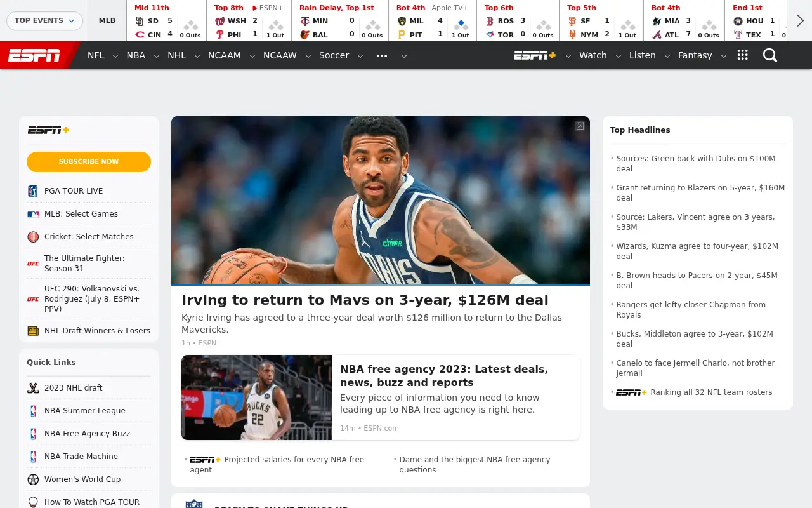
Task: Click the ESPN+ logo in navigation bar
Action: [x=535, y=55]
